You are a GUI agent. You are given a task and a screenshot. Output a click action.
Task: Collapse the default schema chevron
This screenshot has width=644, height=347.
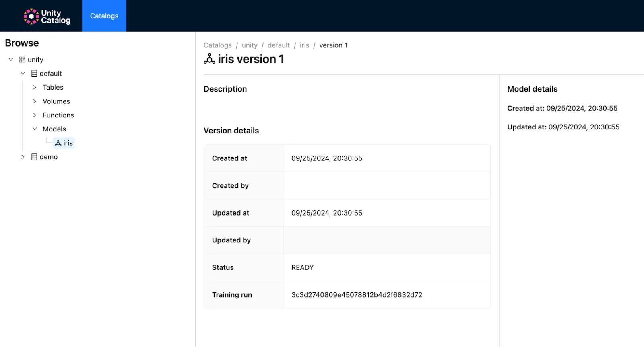tap(23, 74)
